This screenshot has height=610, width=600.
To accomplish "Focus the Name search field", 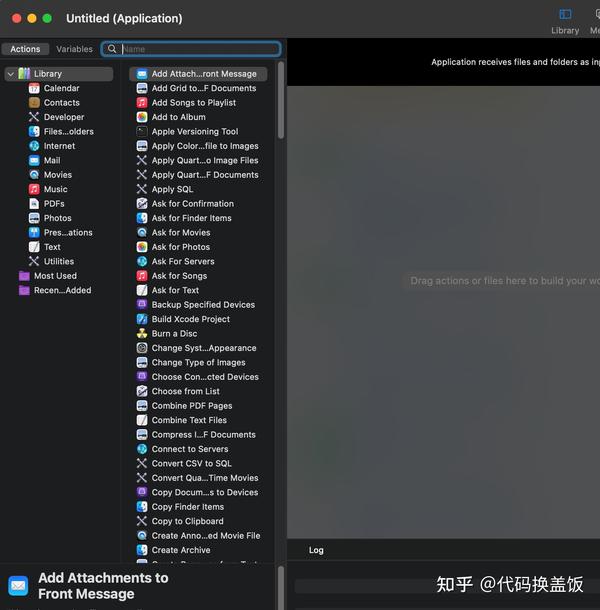I will (x=191, y=49).
